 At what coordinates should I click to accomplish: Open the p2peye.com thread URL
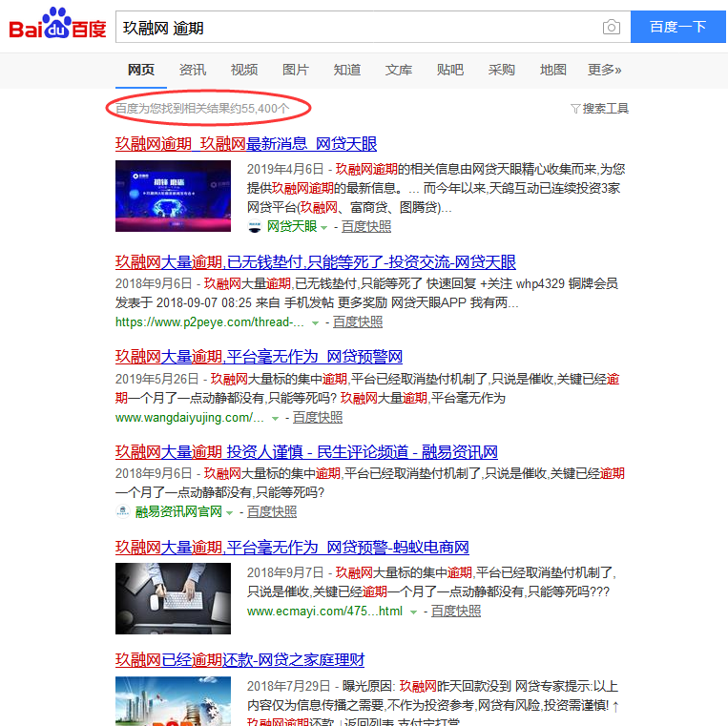(x=210, y=322)
